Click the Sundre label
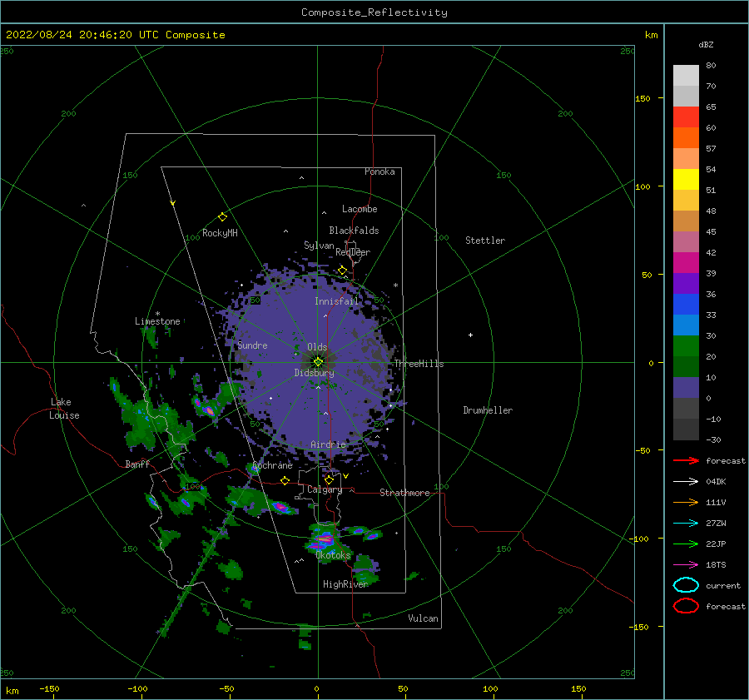Viewport: 749px width, 700px height. (252, 345)
